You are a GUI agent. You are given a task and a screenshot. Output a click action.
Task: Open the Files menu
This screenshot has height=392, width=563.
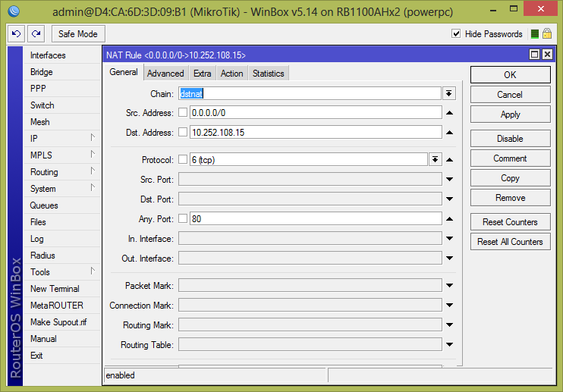[62, 222]
